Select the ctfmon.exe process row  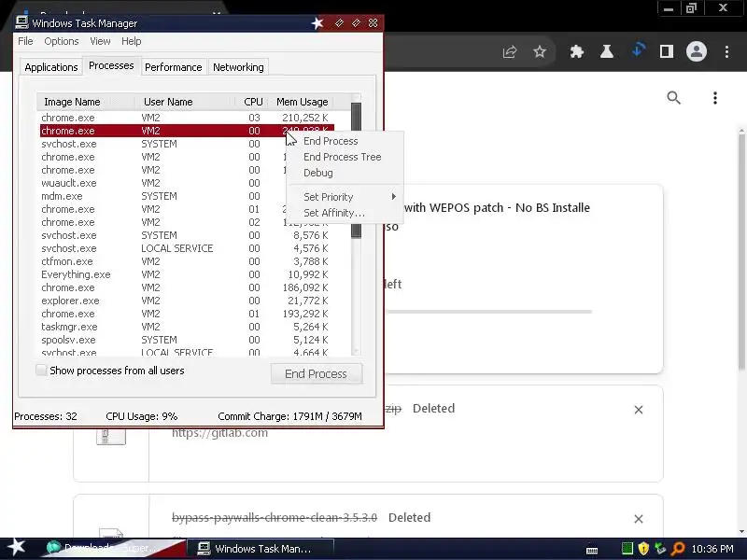(x=186, y=261)
